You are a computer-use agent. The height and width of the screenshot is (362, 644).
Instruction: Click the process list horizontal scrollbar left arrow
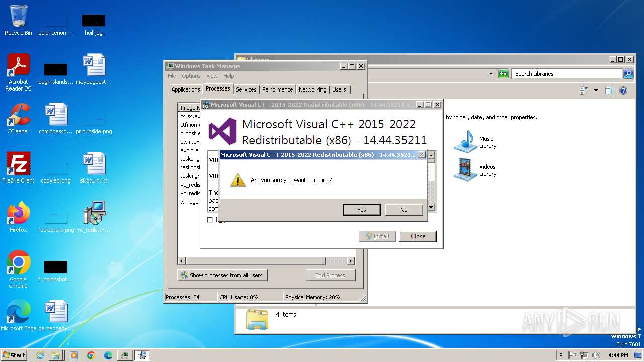point(182,261)
